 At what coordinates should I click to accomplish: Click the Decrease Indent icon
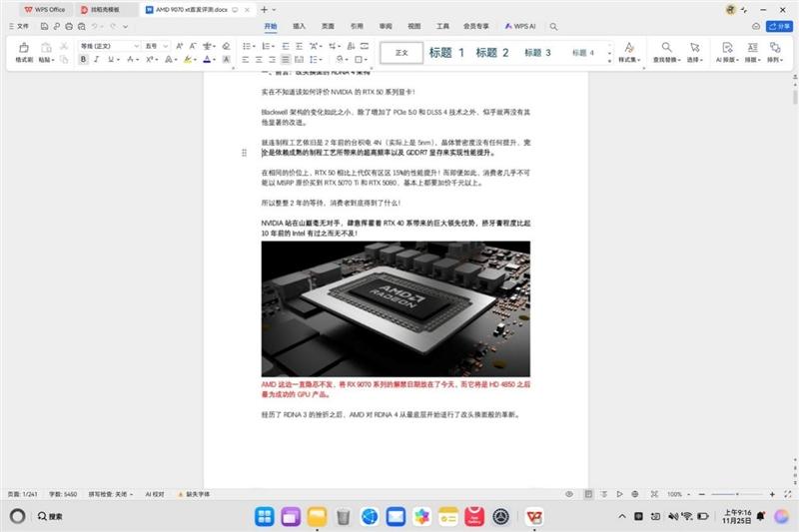286,46
